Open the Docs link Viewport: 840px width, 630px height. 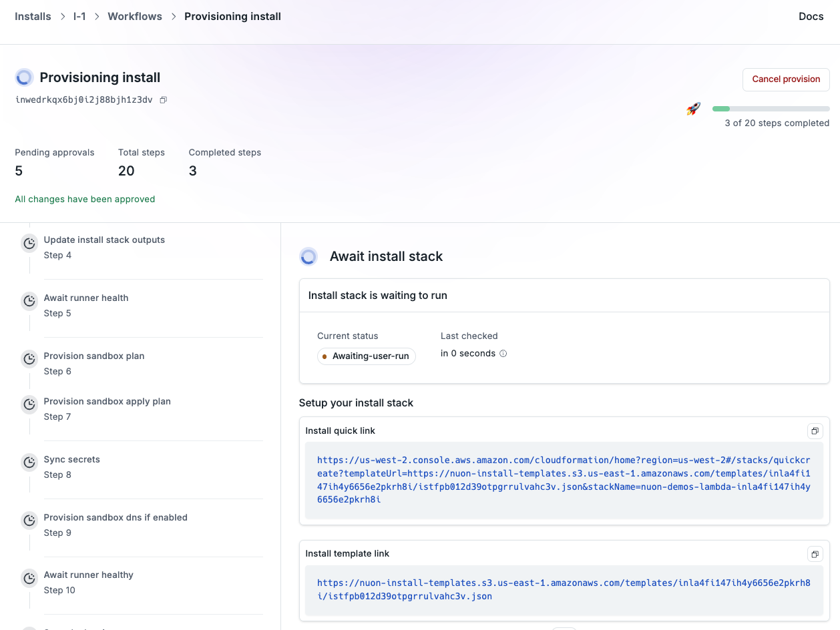811,17
